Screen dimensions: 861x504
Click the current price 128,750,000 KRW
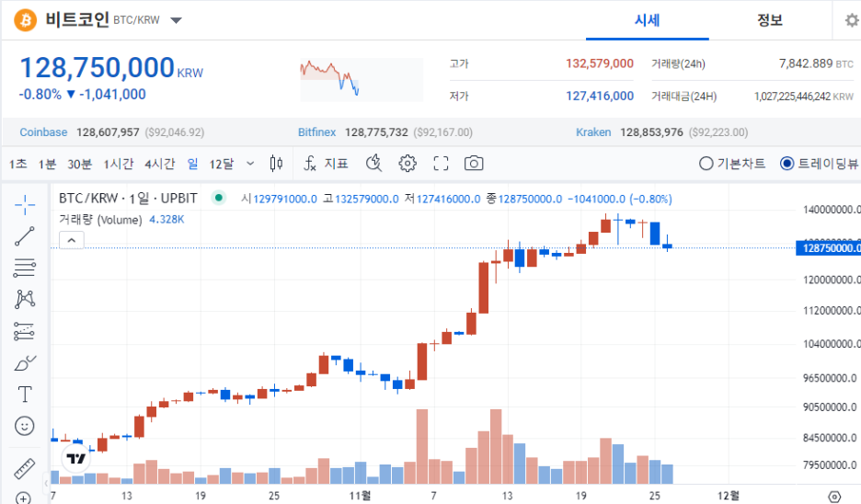pos(111,68)
